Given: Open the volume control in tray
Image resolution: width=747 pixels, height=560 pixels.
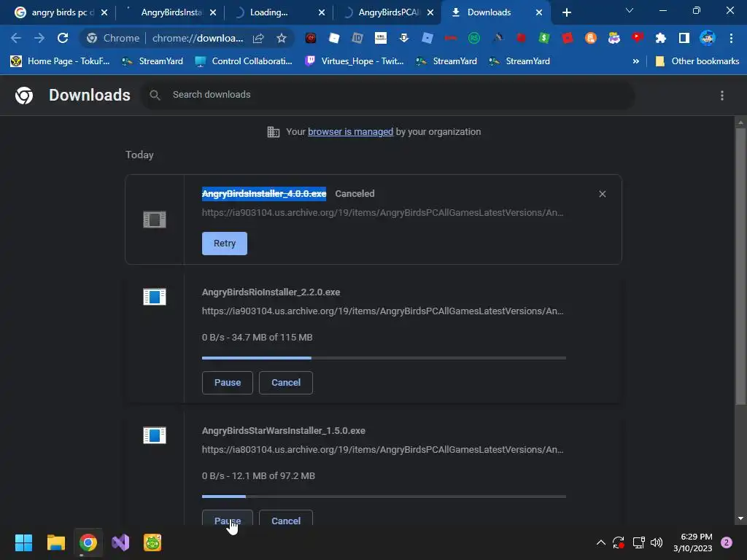Looking at the screenshot, I should click(657, 542).
